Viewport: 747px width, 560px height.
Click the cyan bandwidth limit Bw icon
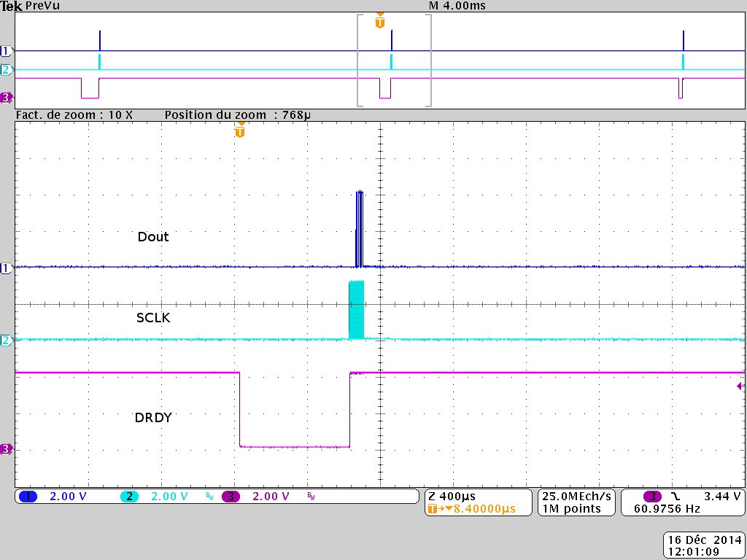tap(209, 496)
